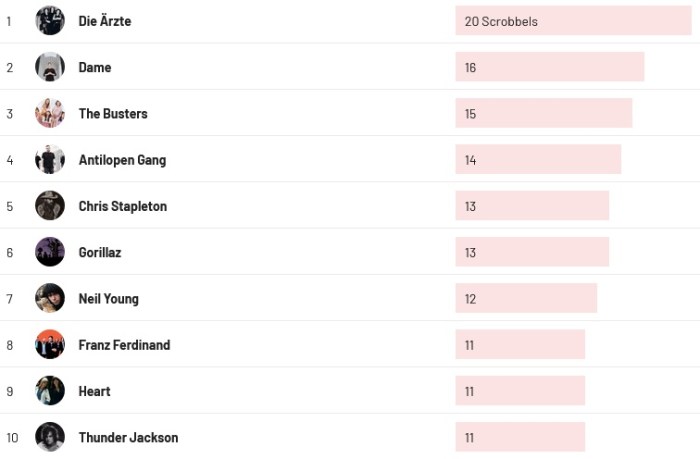The width and height of the screenshot is (700, 459).
Task: Click the 20 Scrobbels bar
Action: 573,21
